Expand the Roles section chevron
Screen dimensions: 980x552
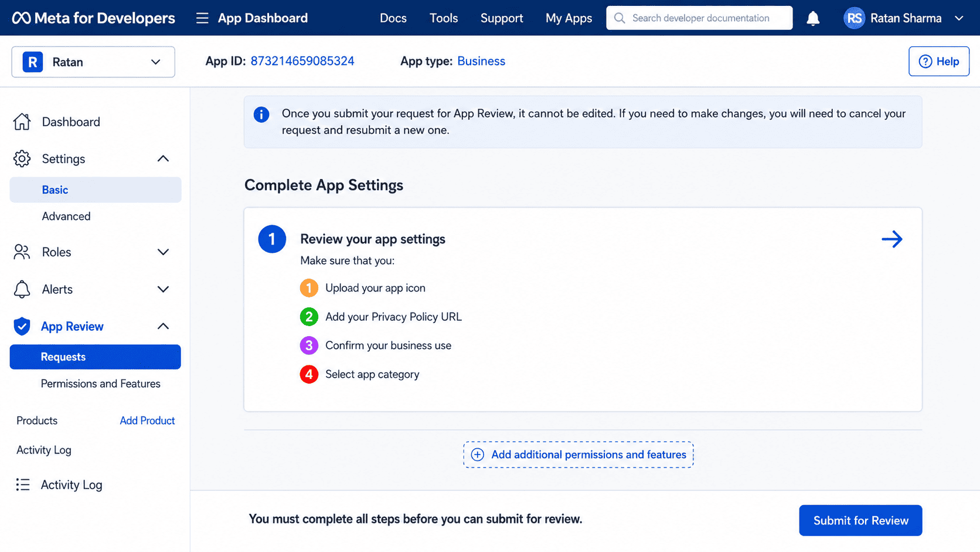click(x=163, y=252)
